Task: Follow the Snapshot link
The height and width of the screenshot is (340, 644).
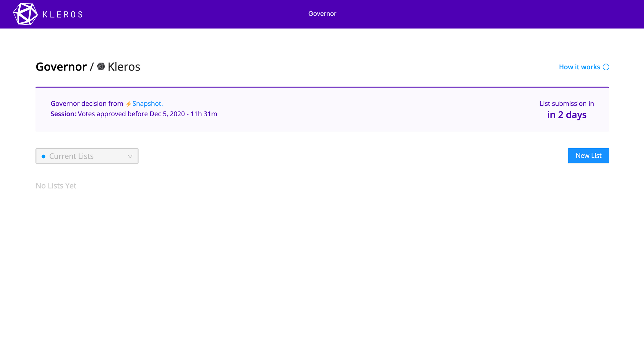Action: 147,103
